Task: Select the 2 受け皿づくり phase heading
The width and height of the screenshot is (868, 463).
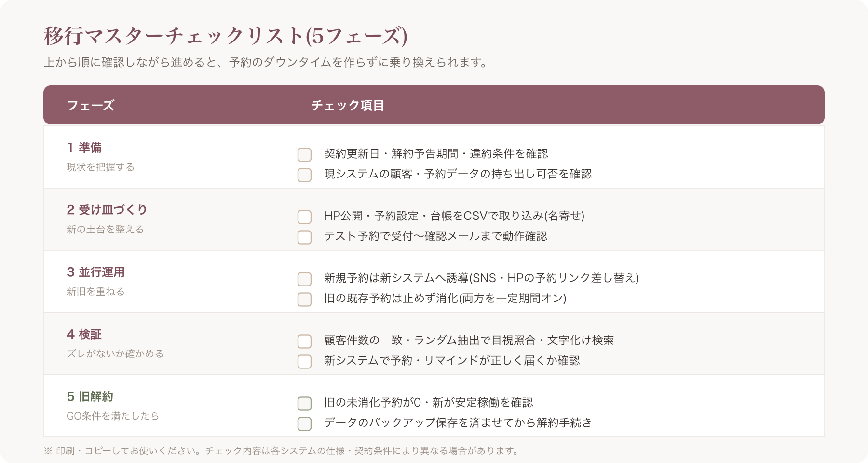Action: [x=107, y=210]
